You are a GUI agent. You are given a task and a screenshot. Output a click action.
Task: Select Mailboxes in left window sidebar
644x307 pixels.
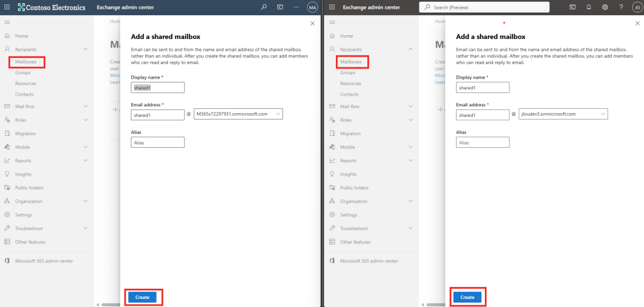pos(26,62)
